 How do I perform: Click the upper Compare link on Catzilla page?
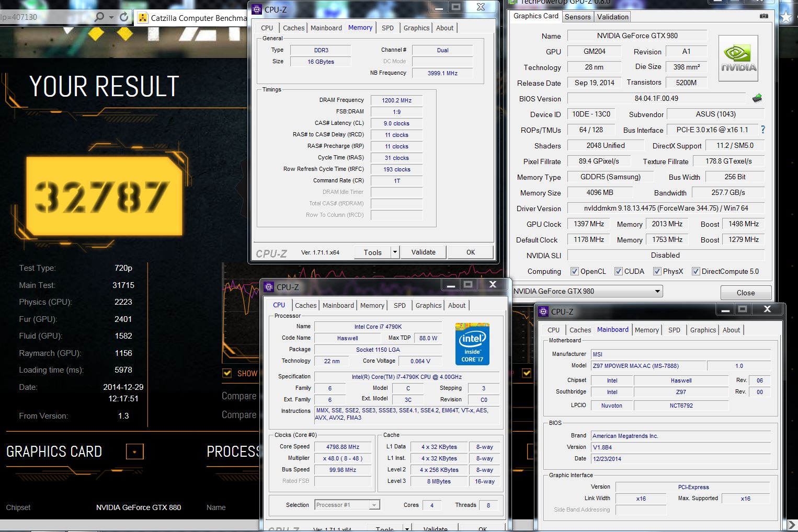239,396
